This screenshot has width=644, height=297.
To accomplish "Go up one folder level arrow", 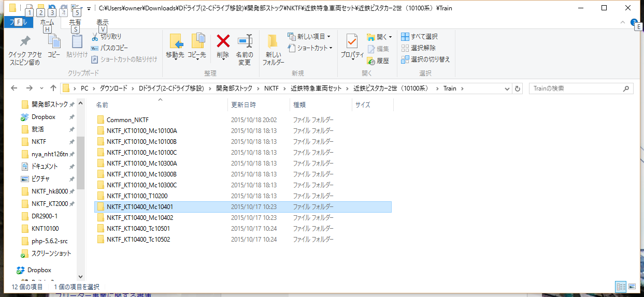I will tap(53, 88).
